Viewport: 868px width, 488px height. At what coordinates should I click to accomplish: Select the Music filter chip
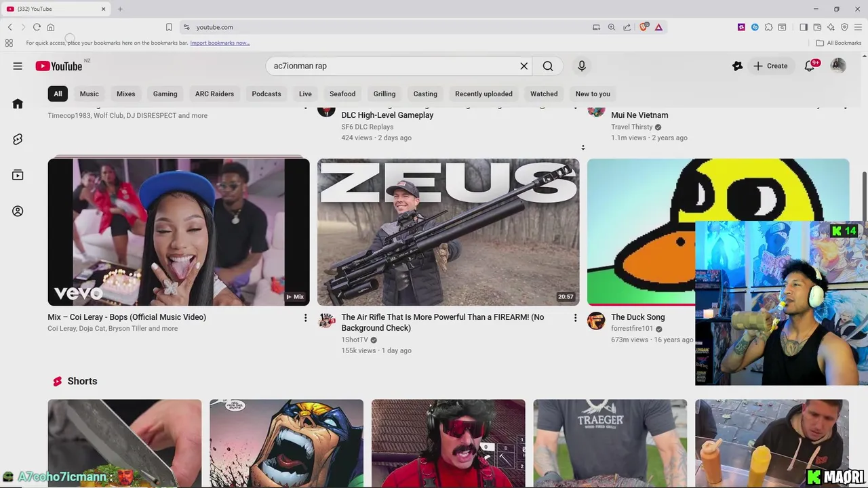click(90, 94)
